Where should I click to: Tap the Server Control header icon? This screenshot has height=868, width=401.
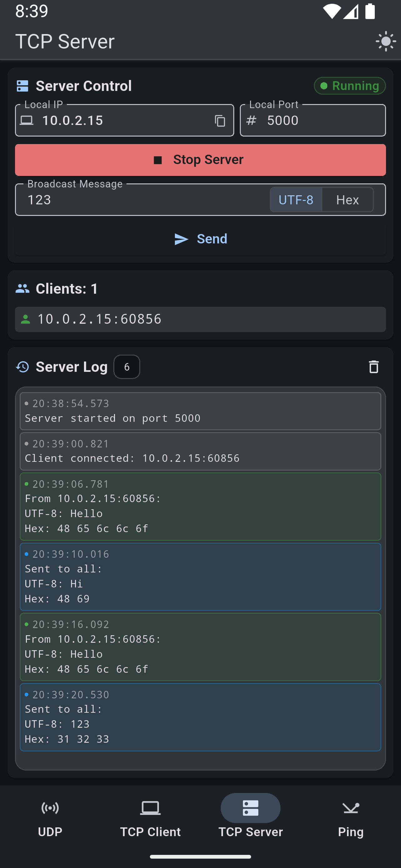click(x=22, y=86)
